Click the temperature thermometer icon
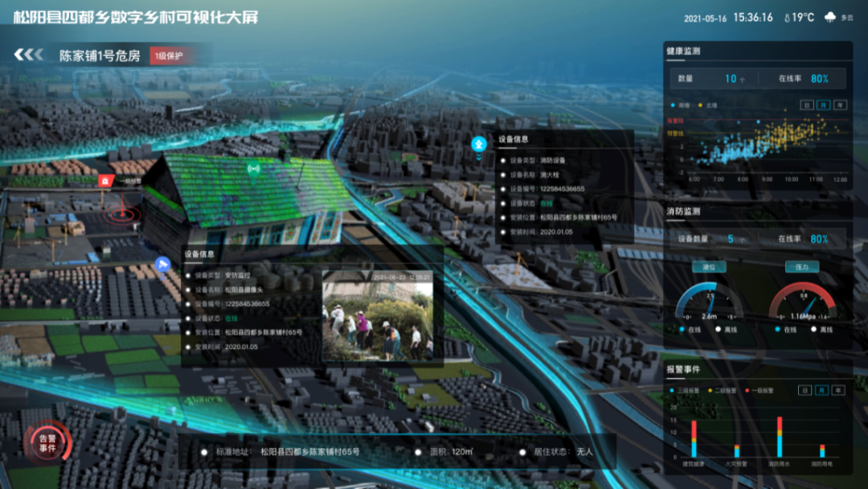The height and width of the screenshot is (489, 868). click(x=787, y=17)
